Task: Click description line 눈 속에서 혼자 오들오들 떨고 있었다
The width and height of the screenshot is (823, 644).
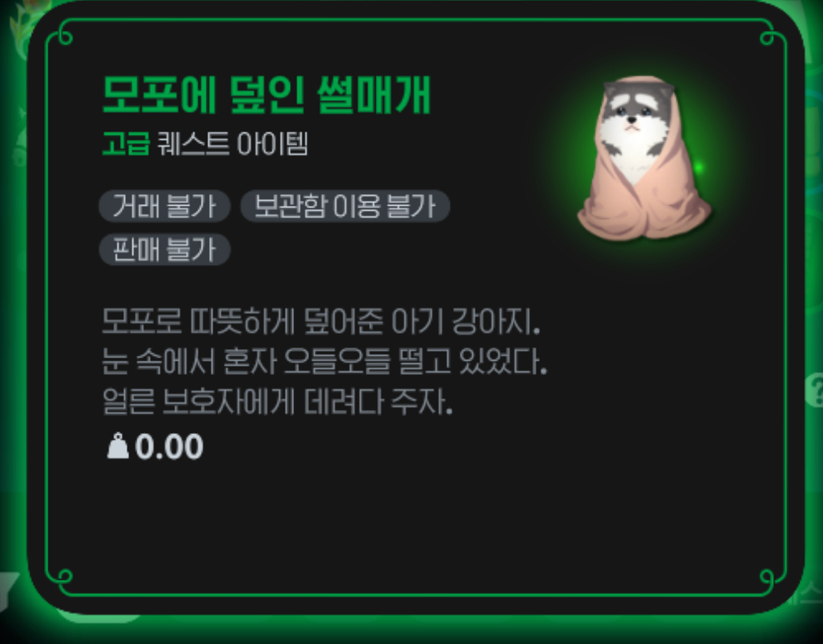Action: tap(324, 362)
